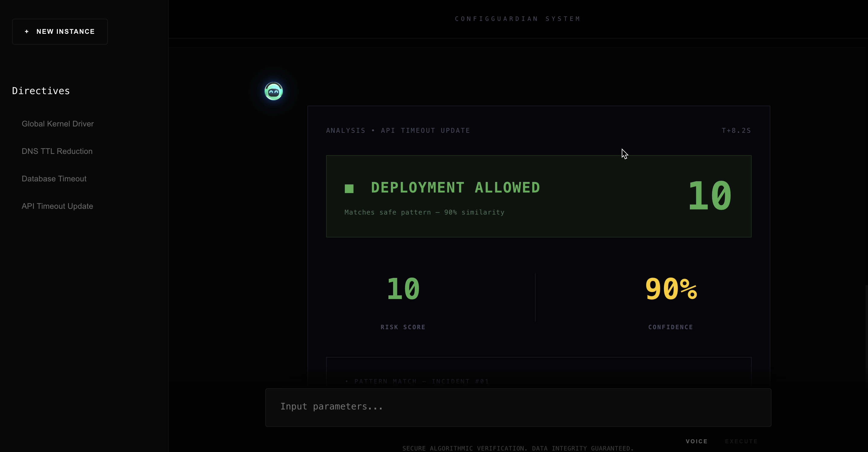Click the green square deployment status icon
868x452 pixels.
point(349,188)
